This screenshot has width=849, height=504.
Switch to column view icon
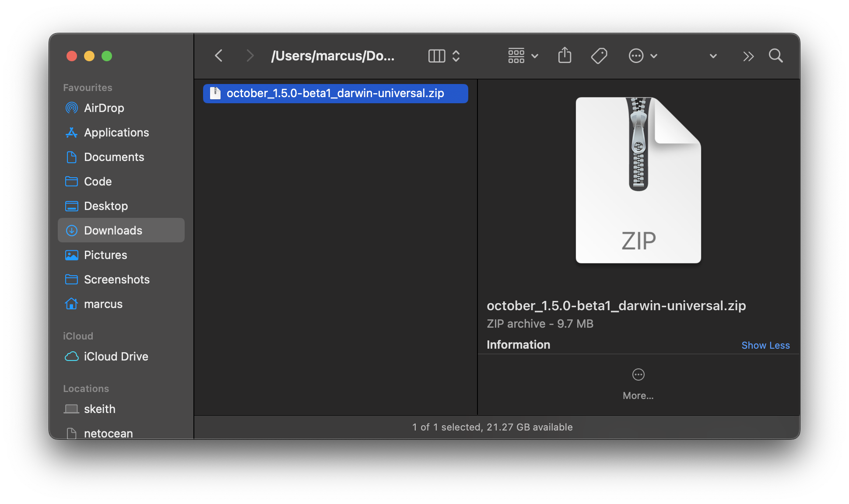point(436,56)
